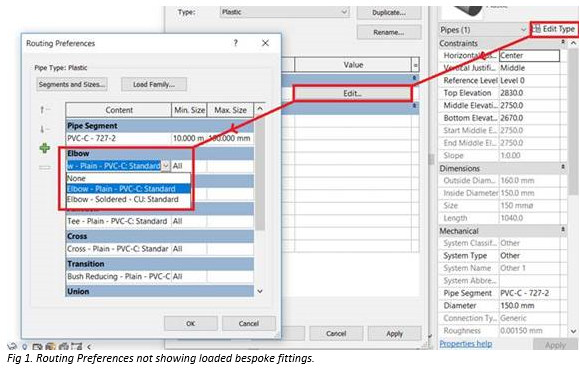Image resolution: width=580 pixels, height=371 pixels.
Task: Click the Properties palette scroll-down arrow
Action: (573, 331)
